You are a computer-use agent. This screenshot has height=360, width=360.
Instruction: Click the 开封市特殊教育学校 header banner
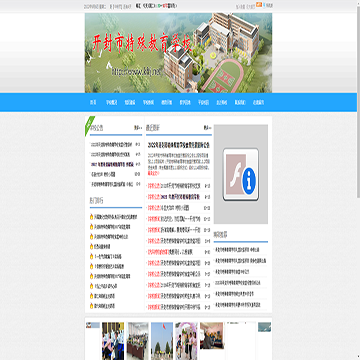click(x=178, y=53)
